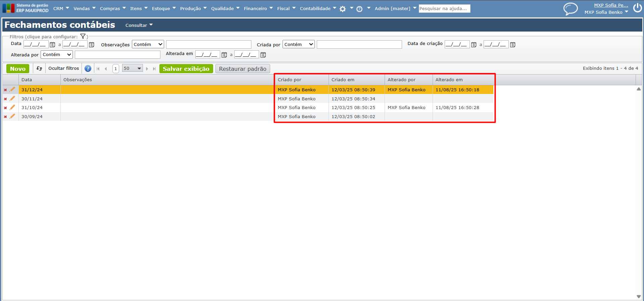Click Restaurar padrão button
This screenshot has height=301, width=644.
(243, 68)
